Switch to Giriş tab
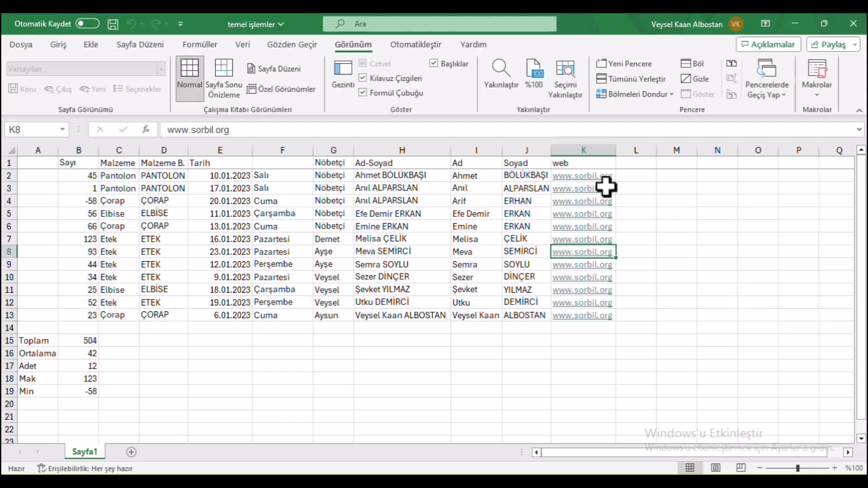 (58, 44)
